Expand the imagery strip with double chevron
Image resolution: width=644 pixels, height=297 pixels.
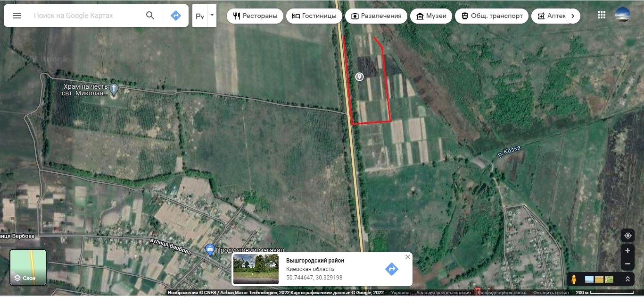click(627, 279)
